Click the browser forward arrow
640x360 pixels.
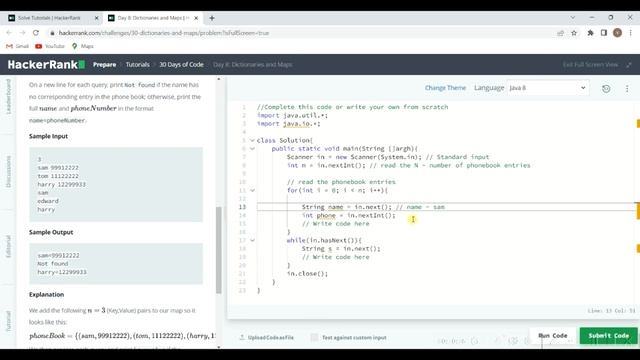click(22, 33)
